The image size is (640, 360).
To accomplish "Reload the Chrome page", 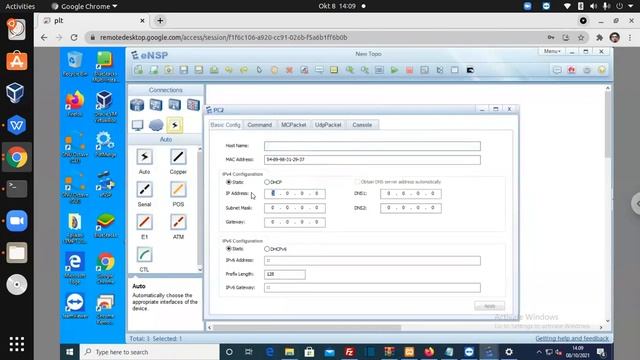I will pos(74,38).
